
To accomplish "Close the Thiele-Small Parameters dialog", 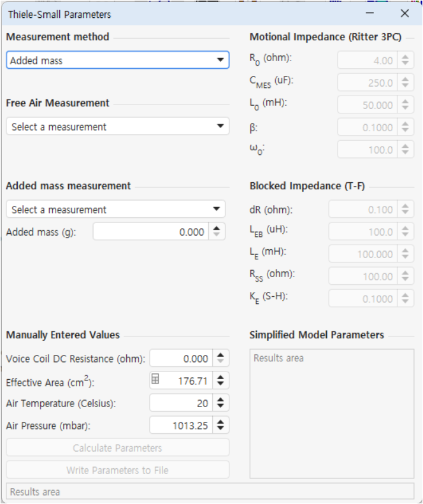I will click(405, 13).
